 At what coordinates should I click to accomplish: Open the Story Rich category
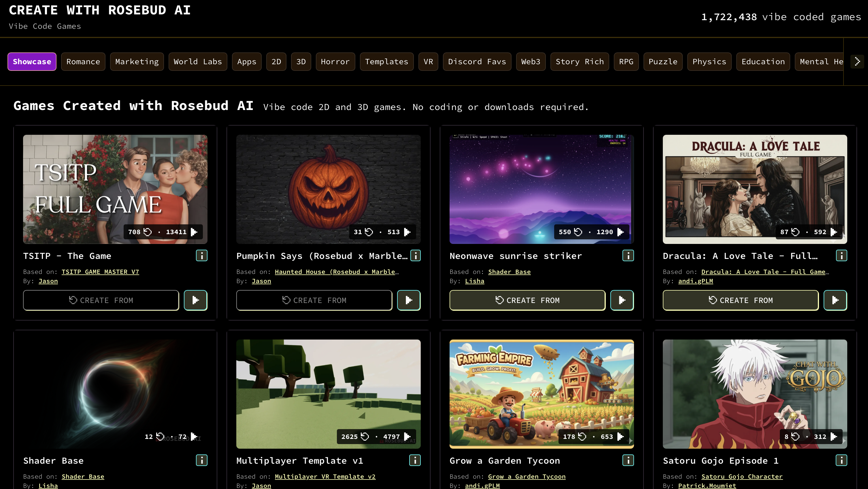(579, 62)
